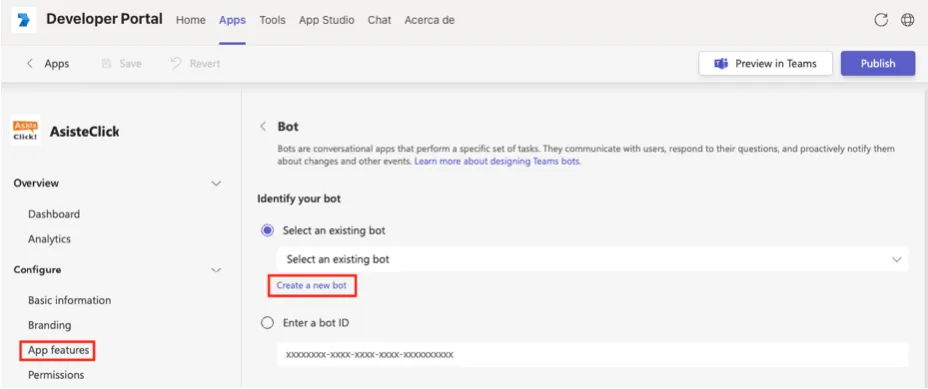The height and width of the screenshot is (389, 928).
Task: Go back using the arrow beside Bot
Action: click(x=263, y=127)
